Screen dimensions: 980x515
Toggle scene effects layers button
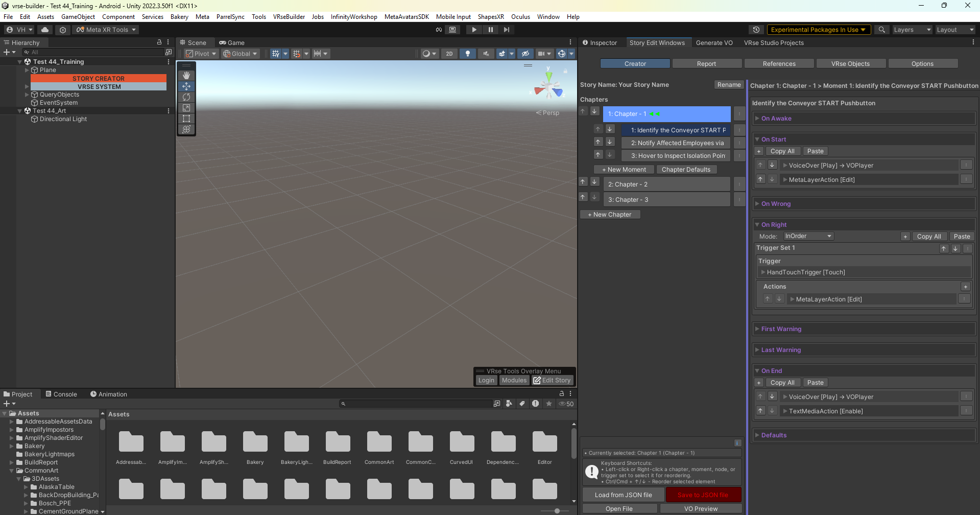pos(502,54)
